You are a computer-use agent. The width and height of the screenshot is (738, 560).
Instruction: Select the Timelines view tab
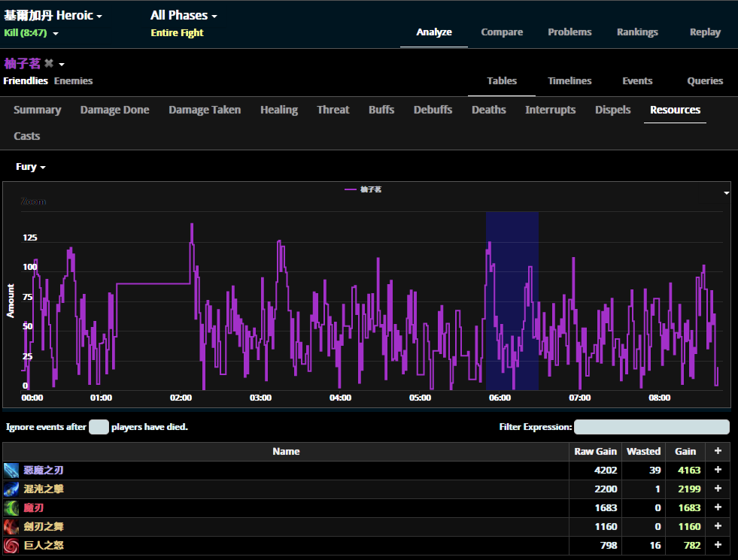tap(569, 81)
